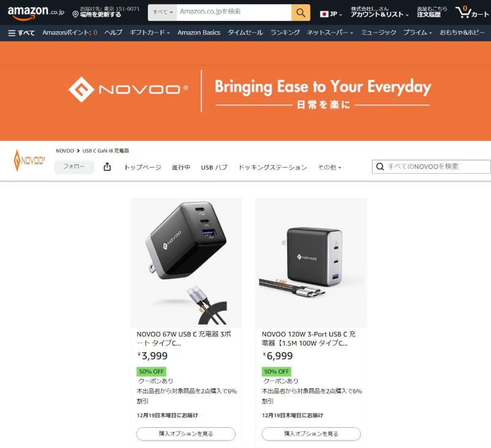Click the small NOVOO store logo
The image size is (491, 448).
coord(29,160)
